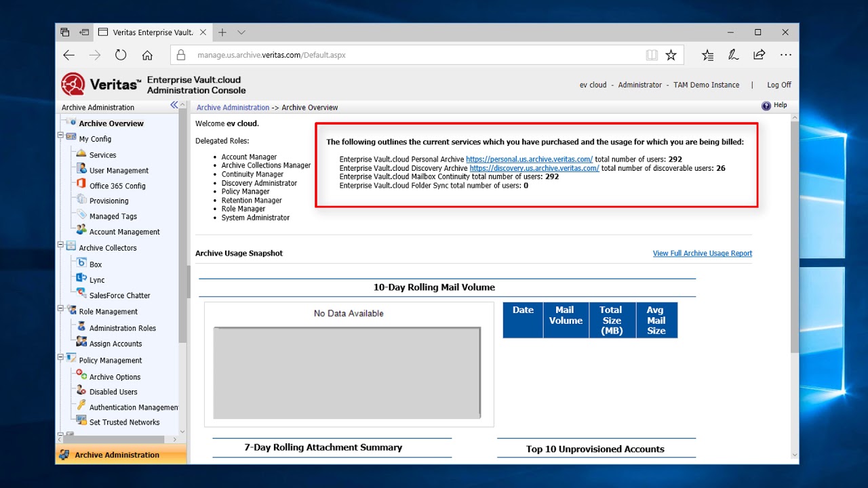Click the Archive Administration breadcrumb link
The image size is (868, 488).
point(233,107)
